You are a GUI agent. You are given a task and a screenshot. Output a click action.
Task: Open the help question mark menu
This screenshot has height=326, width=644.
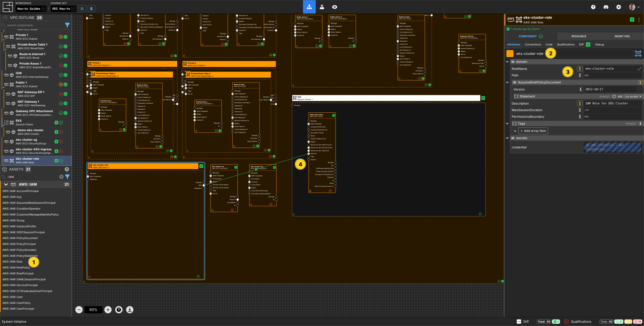(x=593, y=7)
